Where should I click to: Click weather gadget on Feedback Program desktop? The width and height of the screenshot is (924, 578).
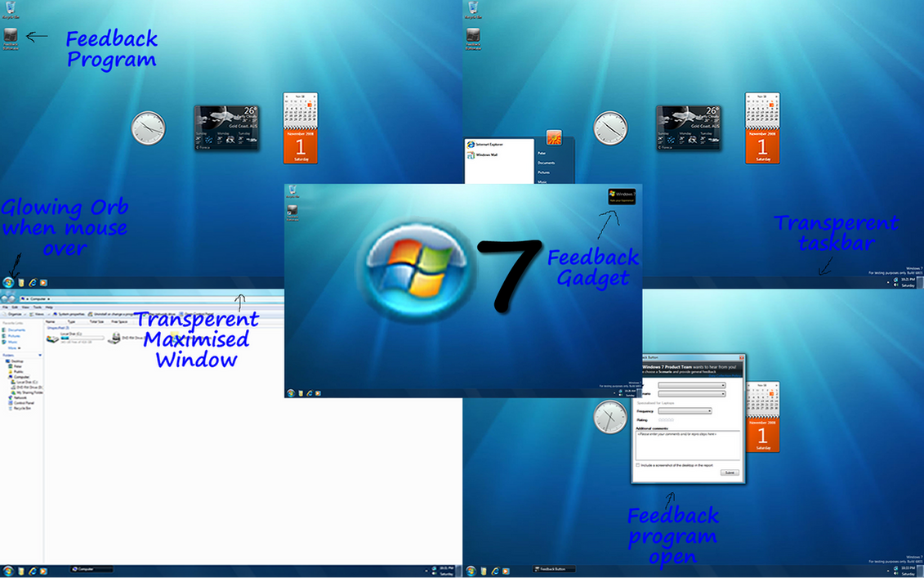[227, 128]
